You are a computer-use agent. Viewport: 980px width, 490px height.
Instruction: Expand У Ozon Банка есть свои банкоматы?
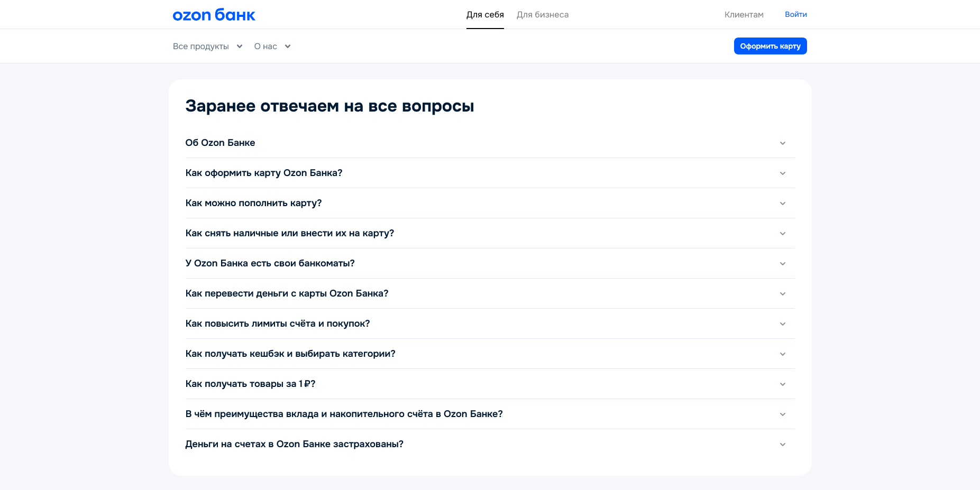point(490,263)
